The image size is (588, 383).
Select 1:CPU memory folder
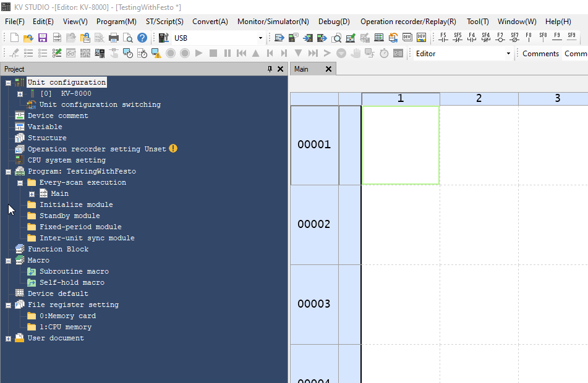click(x=66, y=327)
